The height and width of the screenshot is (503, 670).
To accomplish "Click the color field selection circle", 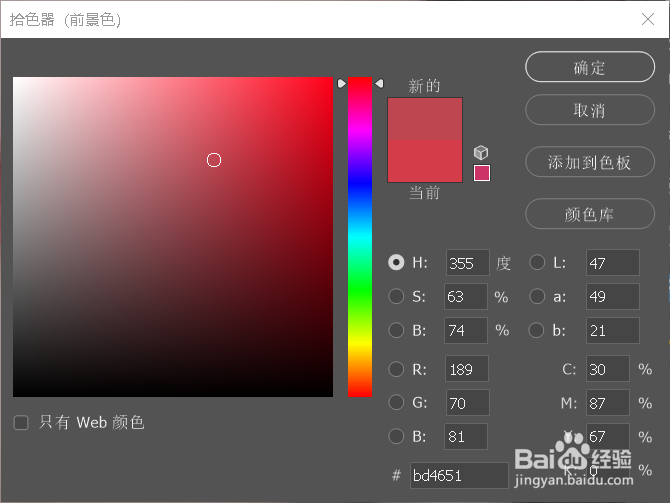I will tap(214, 160).
